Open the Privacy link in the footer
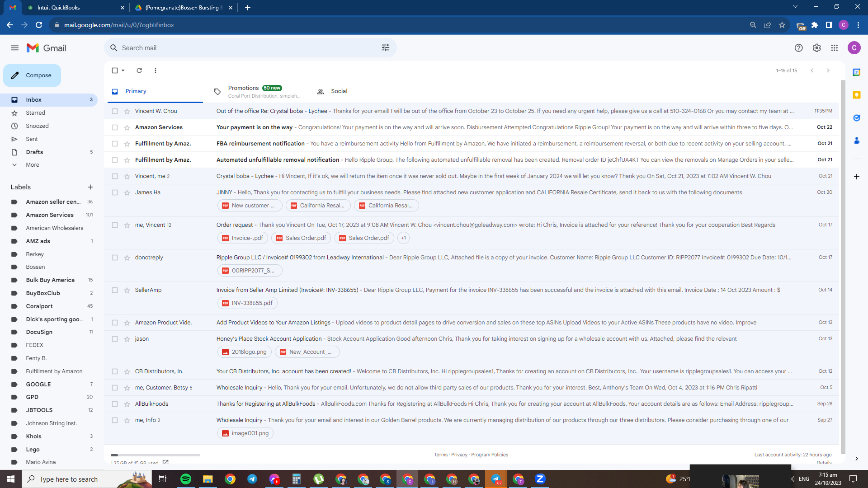 click(459, 455)
